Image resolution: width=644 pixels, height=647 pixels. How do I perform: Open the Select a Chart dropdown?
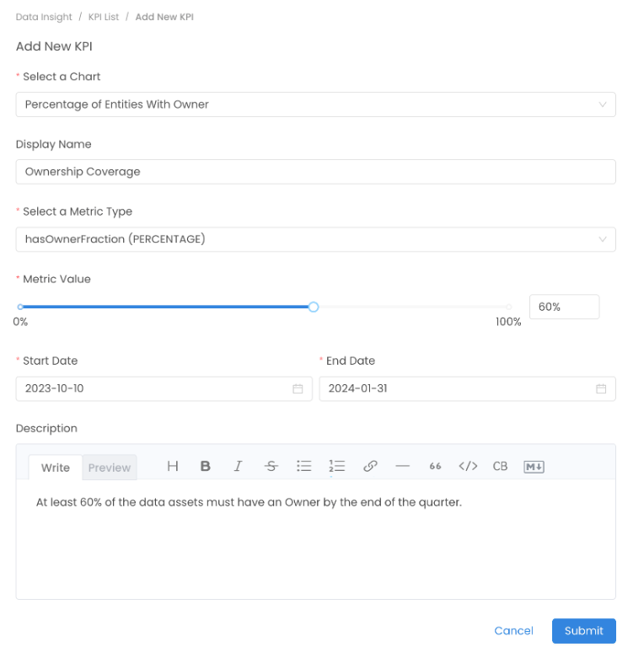[315, 104]
